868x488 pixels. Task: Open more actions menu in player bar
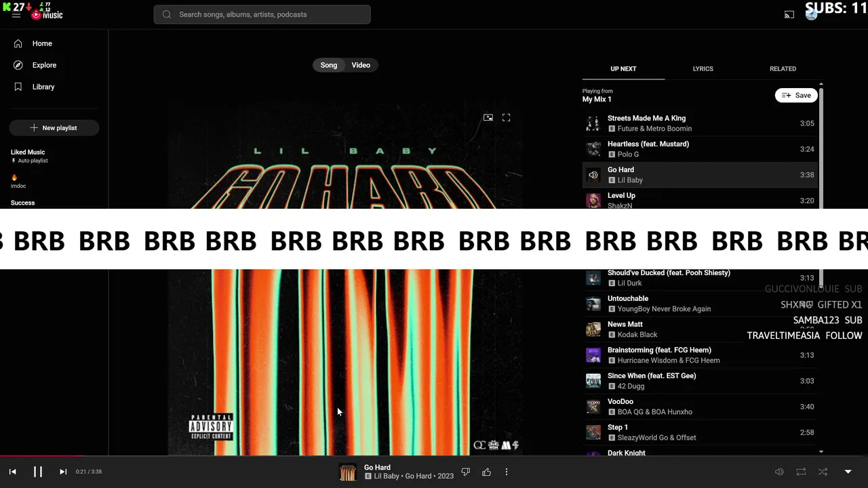coord(507,472)
